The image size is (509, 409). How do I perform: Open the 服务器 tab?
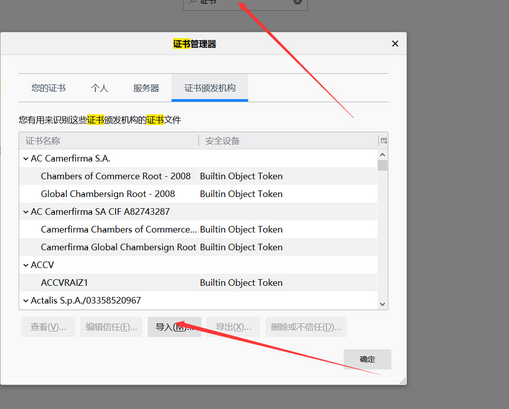click(x=146, y=88)
